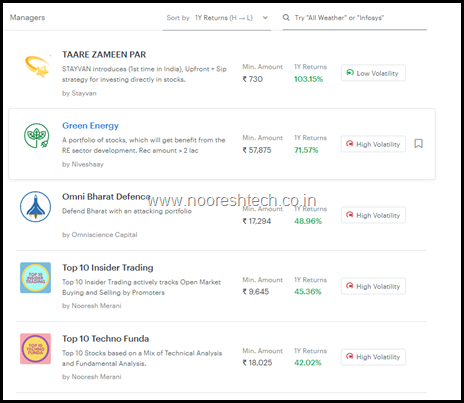This screenshot has width=464, height=403.
Task: Focus the search field "Try All Weather or Infosys"
Action: click(355, 18)
